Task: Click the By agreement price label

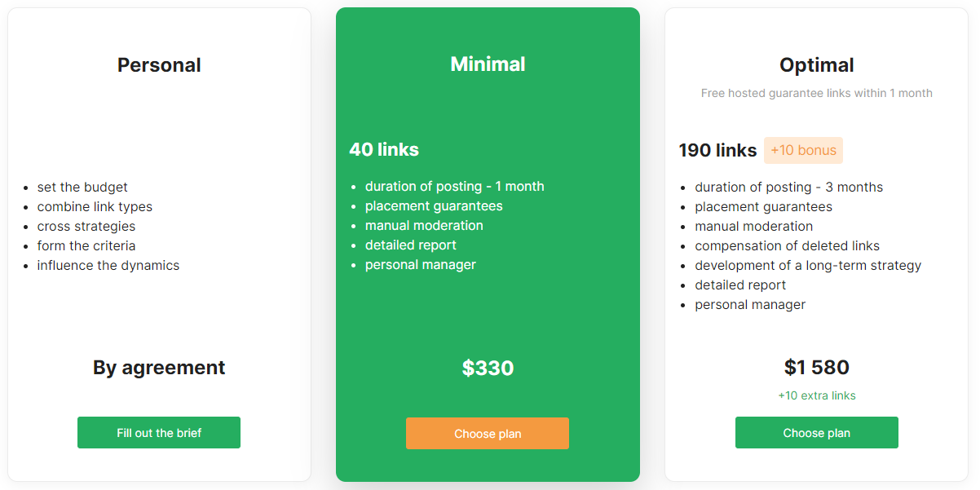Action: [159, 368]
